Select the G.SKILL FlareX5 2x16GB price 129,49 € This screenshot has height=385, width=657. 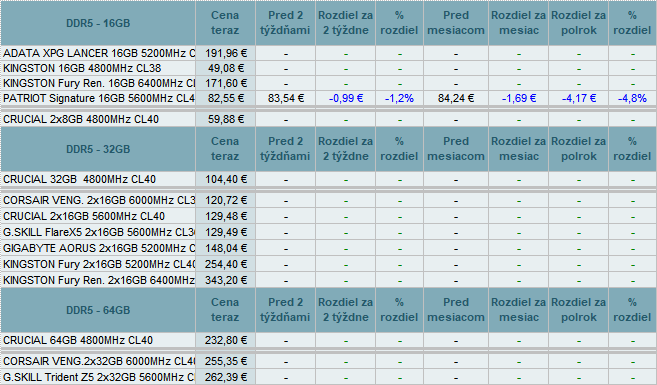[225, 232]
